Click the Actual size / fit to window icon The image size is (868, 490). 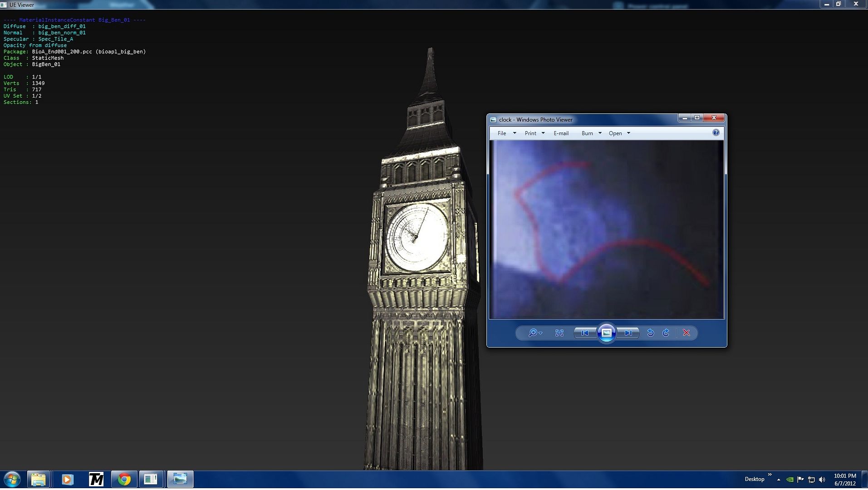point(559,333)
